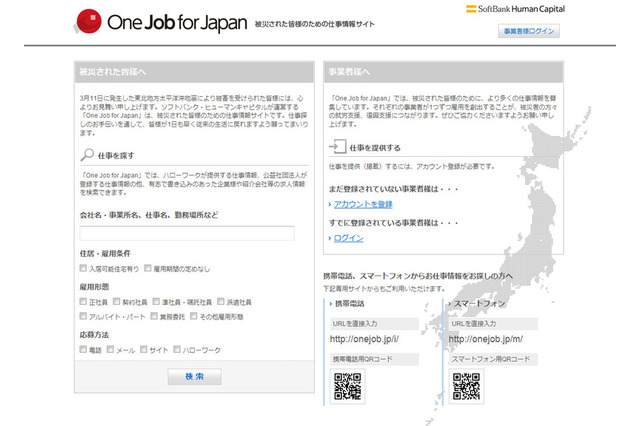Click the red One Job for Japan logo icon

click(x=89, y=21)
